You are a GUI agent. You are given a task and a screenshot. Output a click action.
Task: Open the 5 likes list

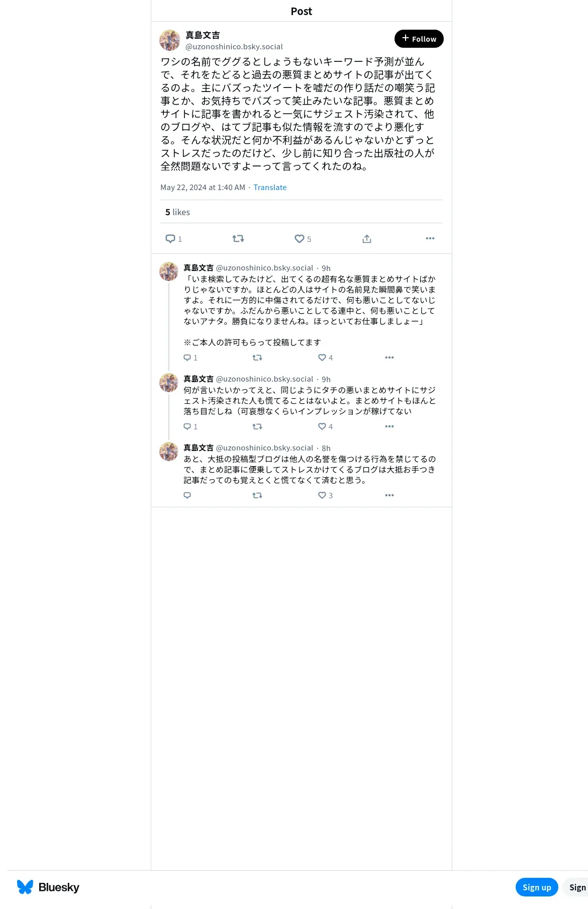[177, 212]
